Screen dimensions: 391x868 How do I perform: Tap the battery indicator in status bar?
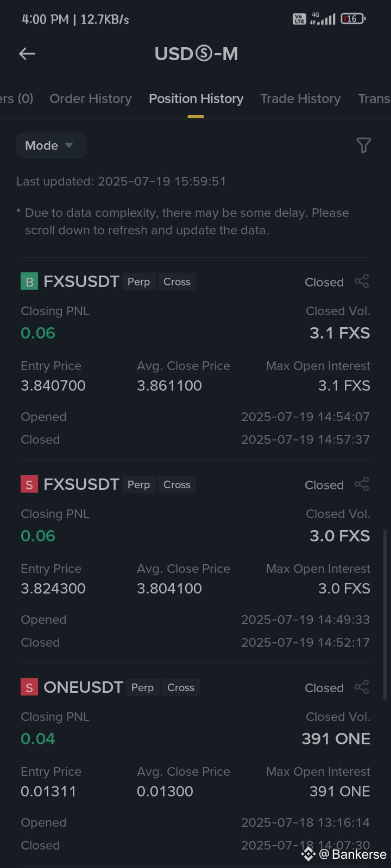(x=353, y=19)
